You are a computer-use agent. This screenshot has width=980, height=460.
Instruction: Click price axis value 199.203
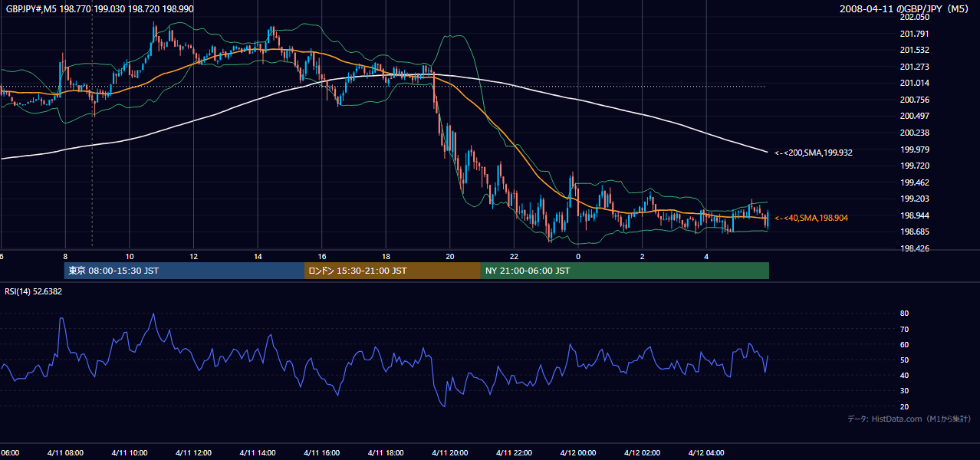click(x=914, y=199)
